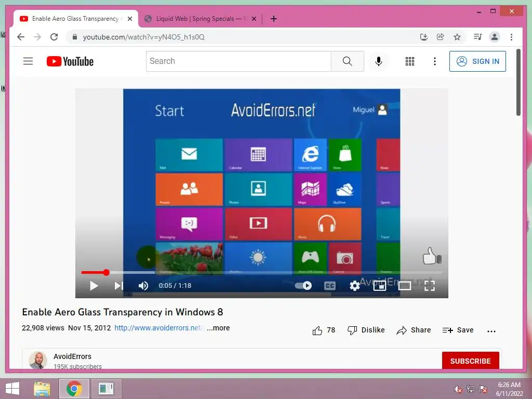
Task: Seek using the red progress bar
Action: 261,272
